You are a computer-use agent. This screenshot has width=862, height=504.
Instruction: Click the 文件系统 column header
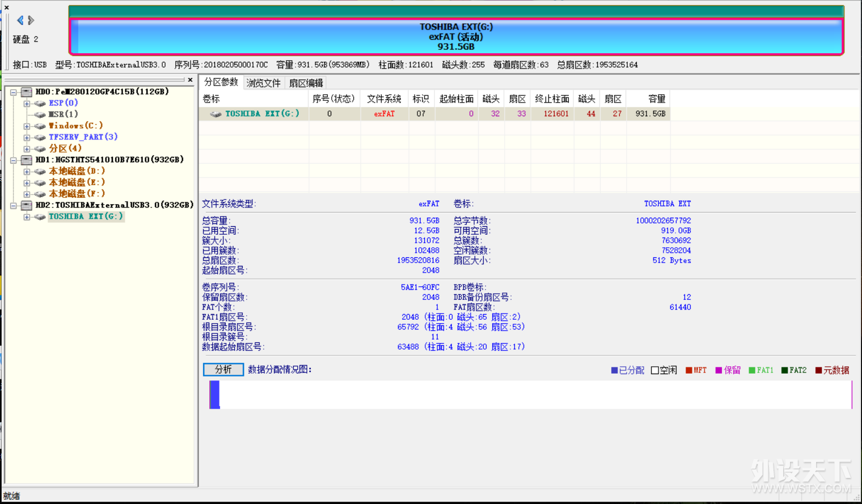pyautogui.click(x=384, y=99)
